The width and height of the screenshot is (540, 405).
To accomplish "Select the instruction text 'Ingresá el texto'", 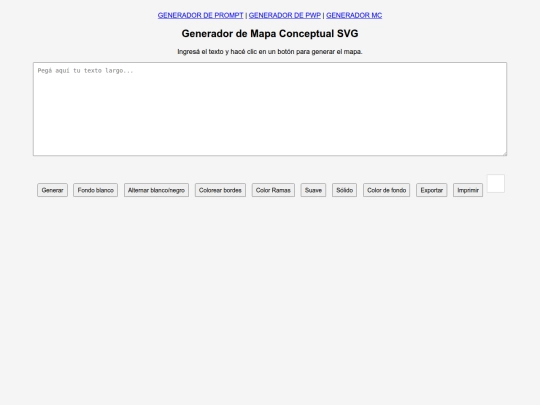I will pyautogui.click(x=200, y=52).
